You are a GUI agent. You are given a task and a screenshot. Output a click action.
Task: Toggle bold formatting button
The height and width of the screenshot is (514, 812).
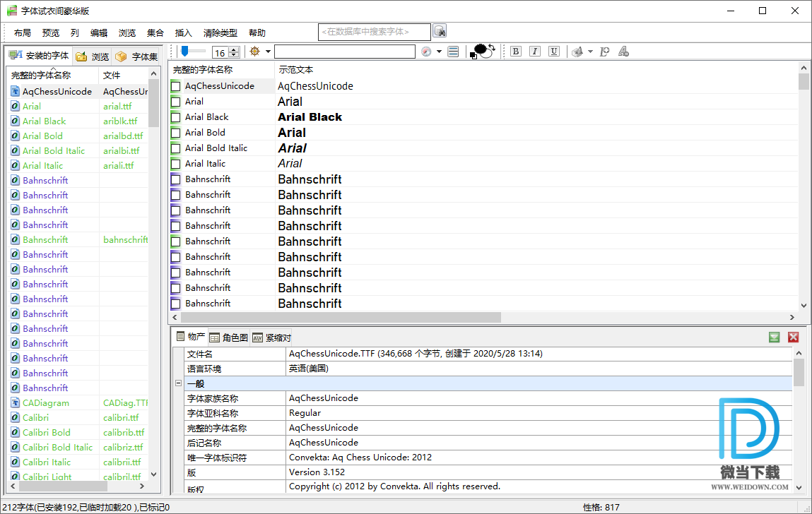[516, 52]
